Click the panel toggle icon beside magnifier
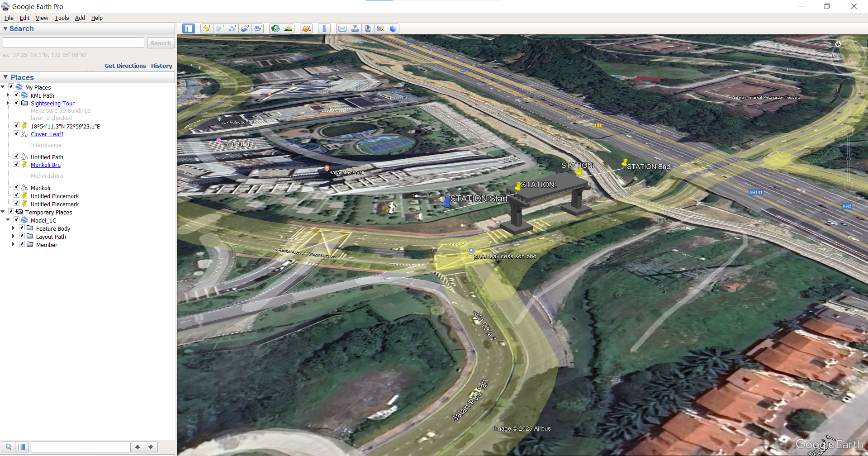The width and height of the screenshot is (868, 456). [22, 447]
